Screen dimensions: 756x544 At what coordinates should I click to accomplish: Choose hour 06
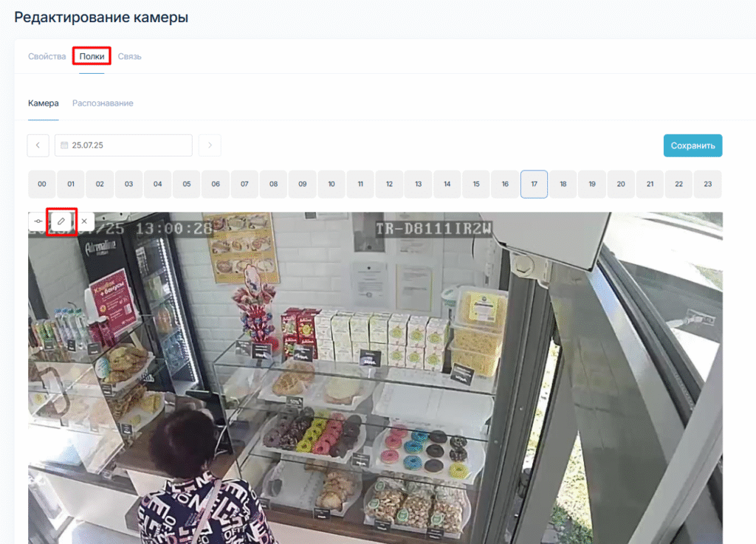point(216,184)
